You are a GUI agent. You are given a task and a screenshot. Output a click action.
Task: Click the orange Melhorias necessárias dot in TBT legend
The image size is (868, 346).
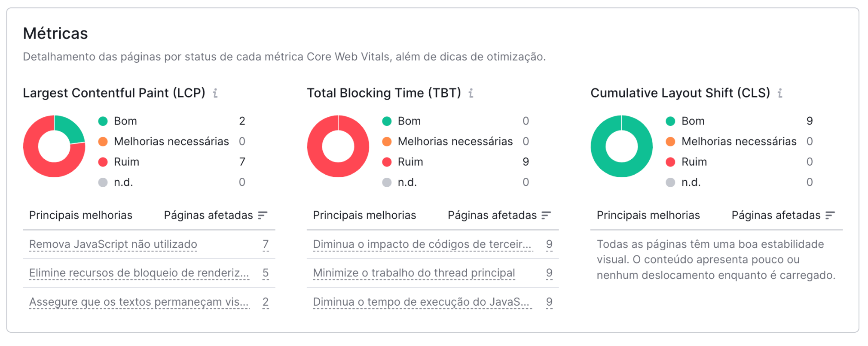(386, 141)
